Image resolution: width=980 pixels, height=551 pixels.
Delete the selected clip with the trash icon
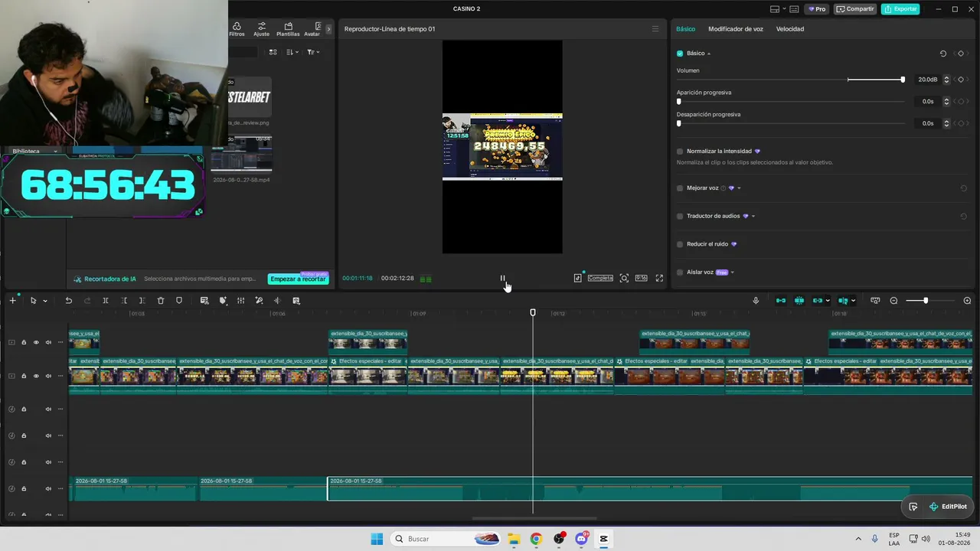tap(161, 301)
